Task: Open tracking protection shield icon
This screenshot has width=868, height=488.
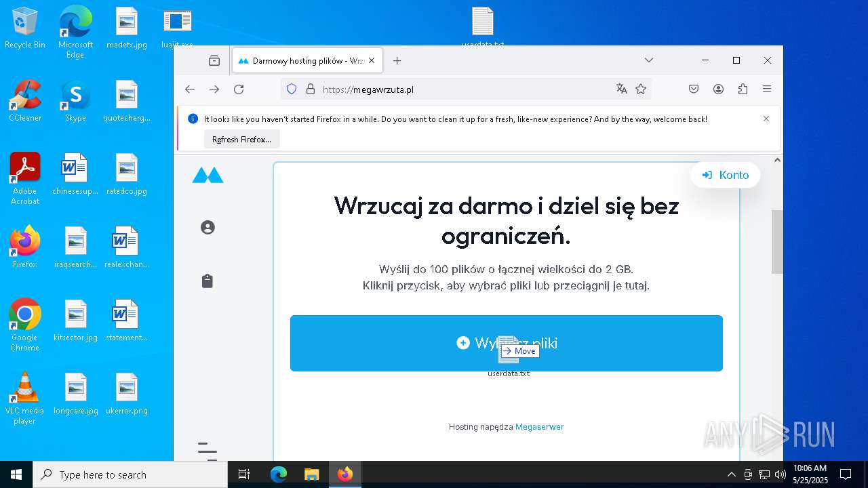Action: pyautogui.click(x=292, y=89)
